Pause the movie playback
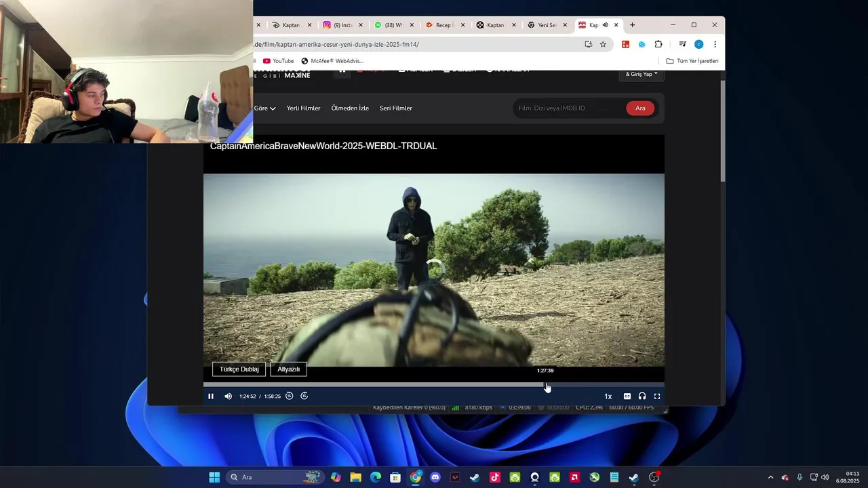The width and height of the screenshot is (868, 488). pos(211,396)
